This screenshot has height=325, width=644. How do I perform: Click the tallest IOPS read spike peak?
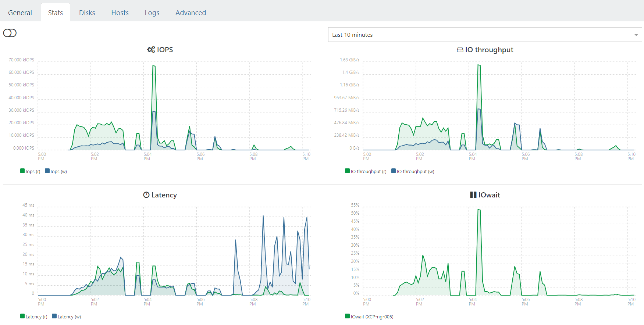pyautogui.click(x=154, y=66)
